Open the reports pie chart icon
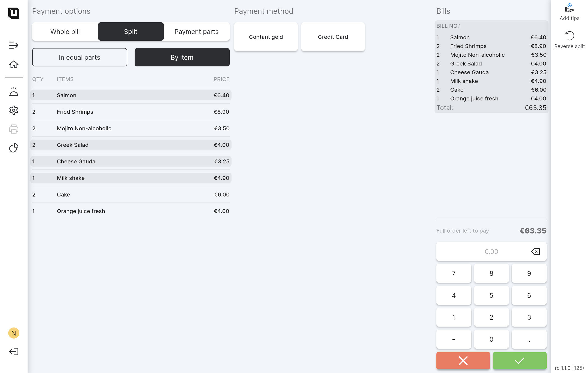 click(14, 148)
